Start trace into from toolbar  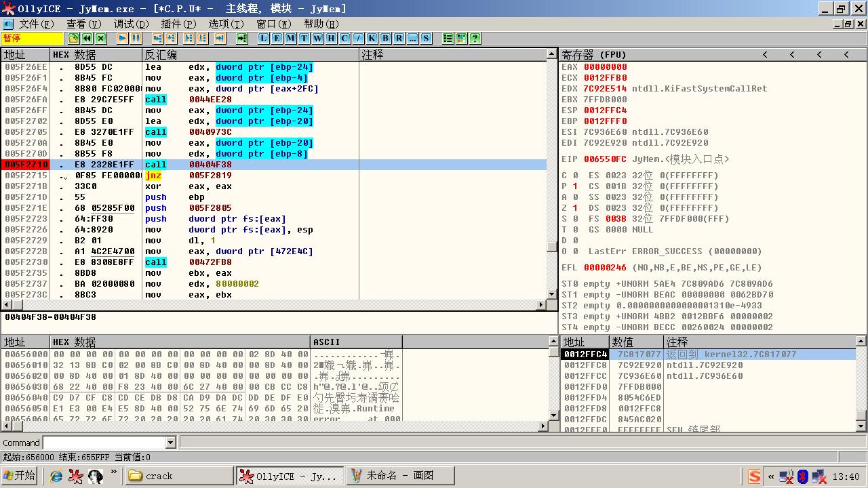tap(188, 39)
